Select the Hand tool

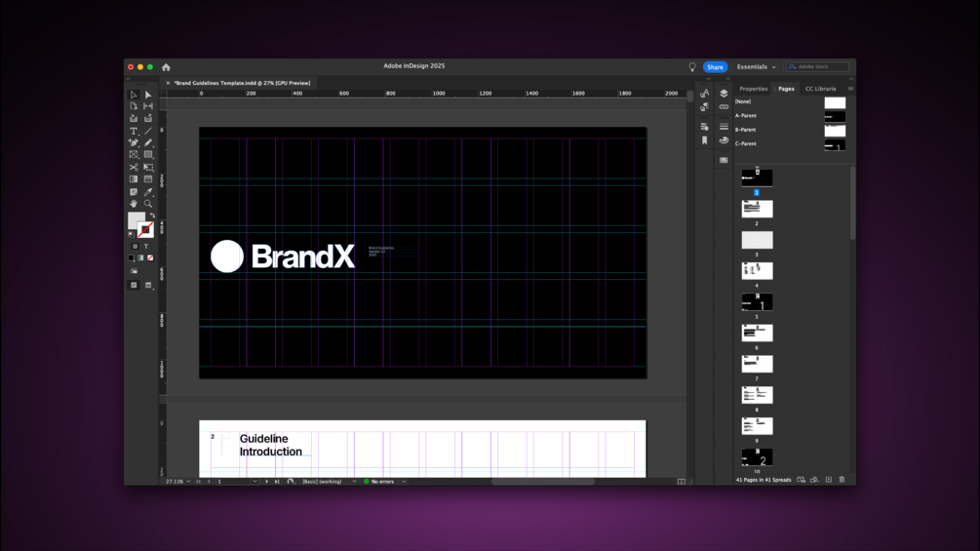pos(134,204)
